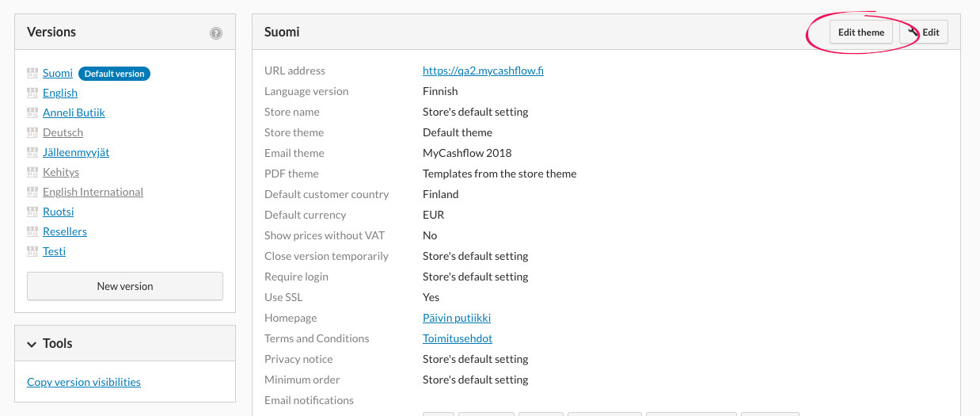Click the store icon beside Deutsch
This screenshot has width=980, height=416.
[x=32, y=132]
